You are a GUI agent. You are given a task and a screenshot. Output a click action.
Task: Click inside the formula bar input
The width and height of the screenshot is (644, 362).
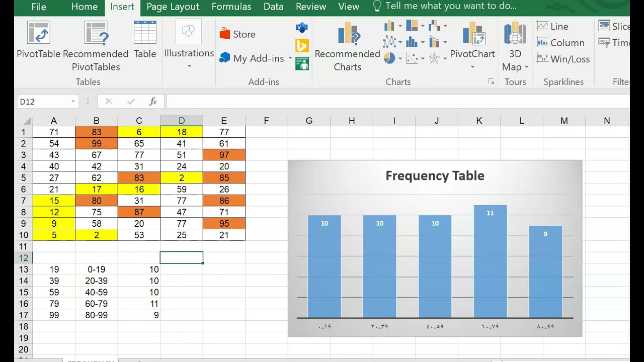tap(397, 102)
